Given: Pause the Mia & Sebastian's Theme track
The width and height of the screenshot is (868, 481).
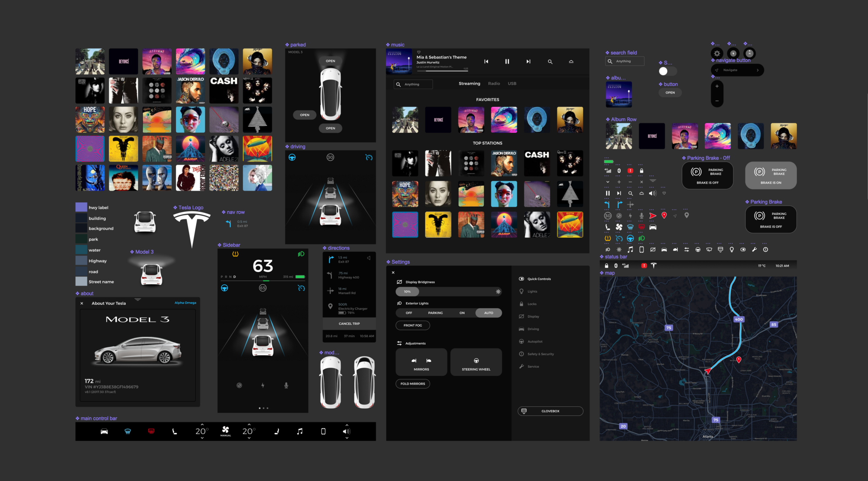Looking at the screenshot, I should (x=507, y=61).
